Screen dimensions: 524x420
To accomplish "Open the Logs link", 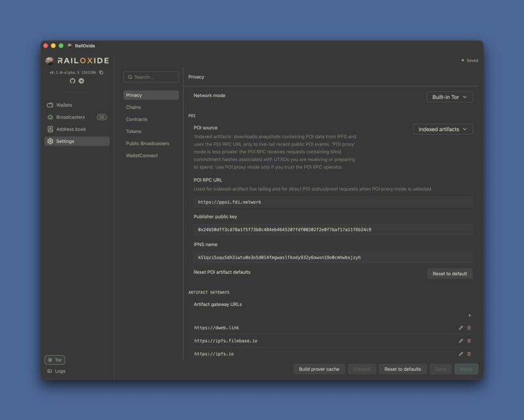I will [x=56, y=371].
